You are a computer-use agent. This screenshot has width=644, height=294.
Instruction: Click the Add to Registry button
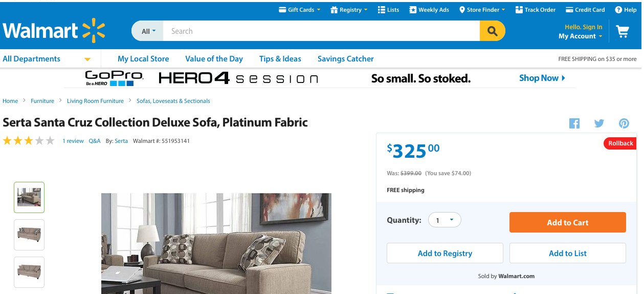click(445, 253)
